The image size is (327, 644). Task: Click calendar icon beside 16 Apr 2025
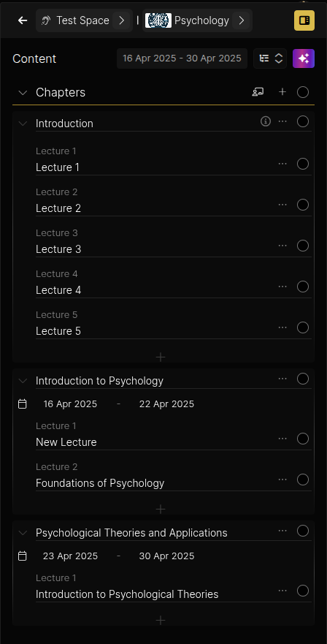(x=23, y=404)
